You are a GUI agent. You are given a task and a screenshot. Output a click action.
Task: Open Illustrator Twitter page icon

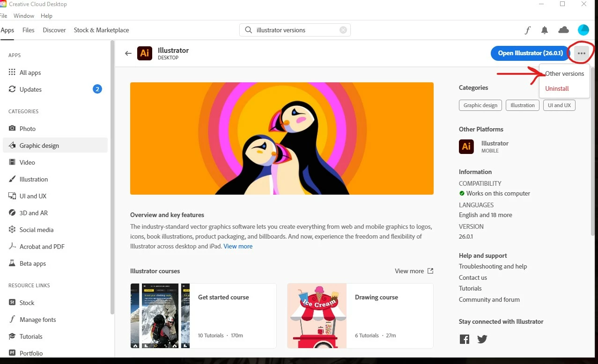click(x=482, y=340)
